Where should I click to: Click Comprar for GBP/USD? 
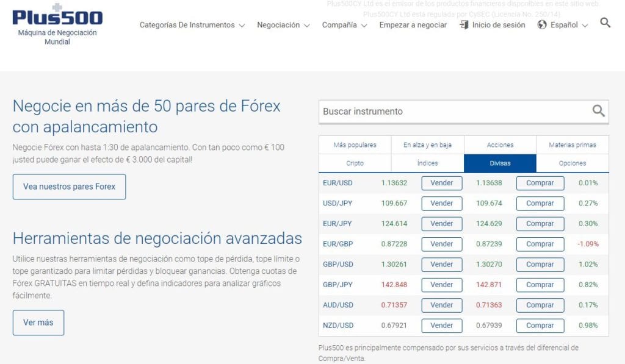pyautogui.click(x=540, y=265)
